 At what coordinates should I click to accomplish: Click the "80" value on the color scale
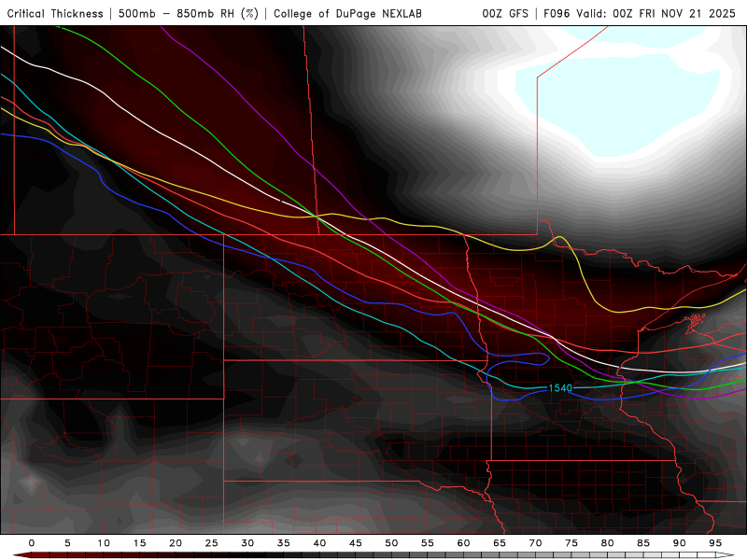[x=608, y=543]
